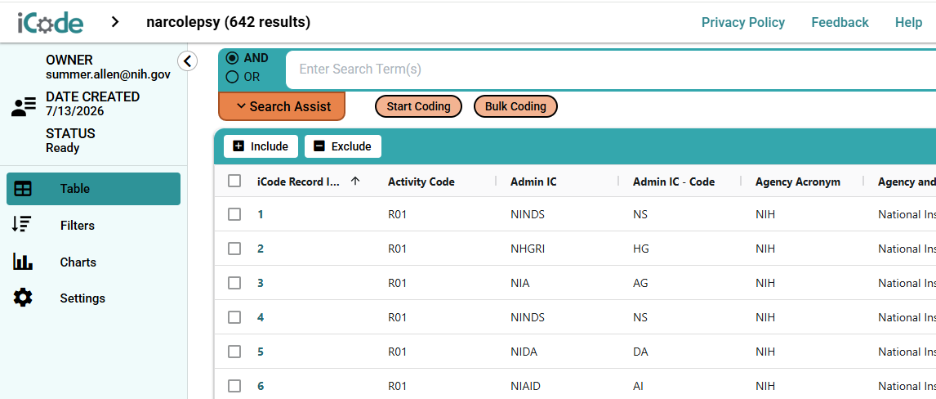Toggle the select-all header checkbox
This screenshot has width=936, height=399.
tap(235, 181)
